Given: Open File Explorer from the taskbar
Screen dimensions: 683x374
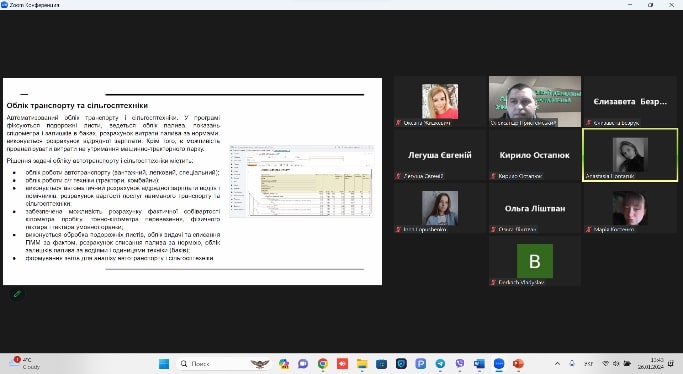Looking at the screenshot, I should coord(362,364).
